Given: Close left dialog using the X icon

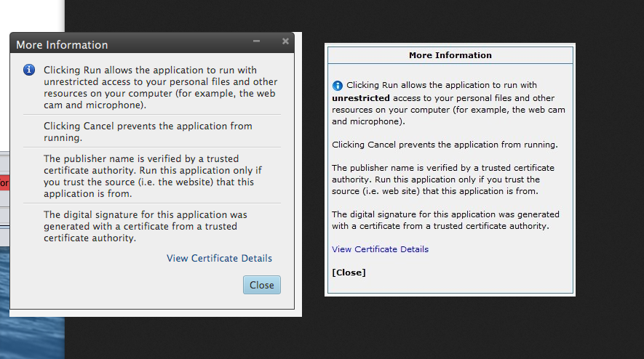Looking at the screenshot, I should pos(285,42).
